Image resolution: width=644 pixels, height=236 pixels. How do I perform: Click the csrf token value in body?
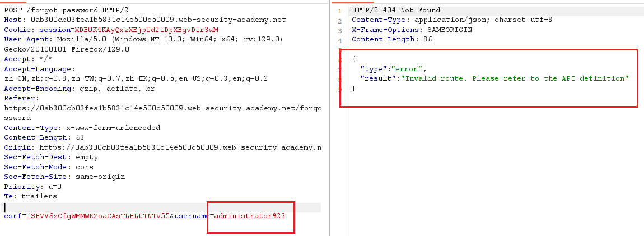98,216
